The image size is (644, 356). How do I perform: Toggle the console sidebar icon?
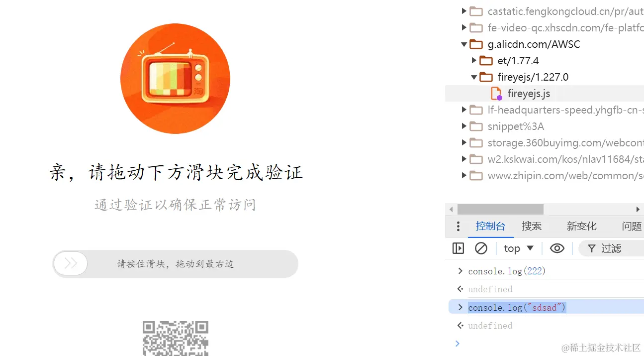coord(458,248)
